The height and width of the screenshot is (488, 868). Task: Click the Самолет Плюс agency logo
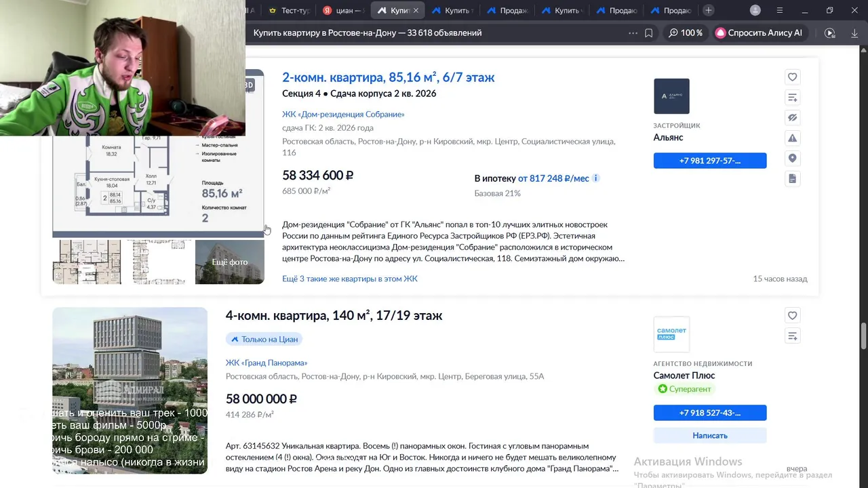(671, 334)
